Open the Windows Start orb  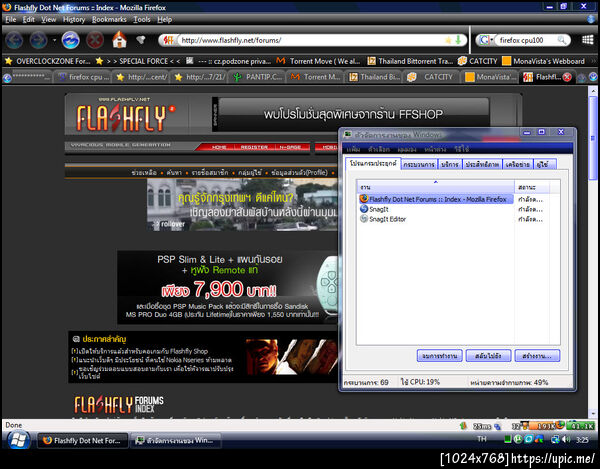coord(18,440)
